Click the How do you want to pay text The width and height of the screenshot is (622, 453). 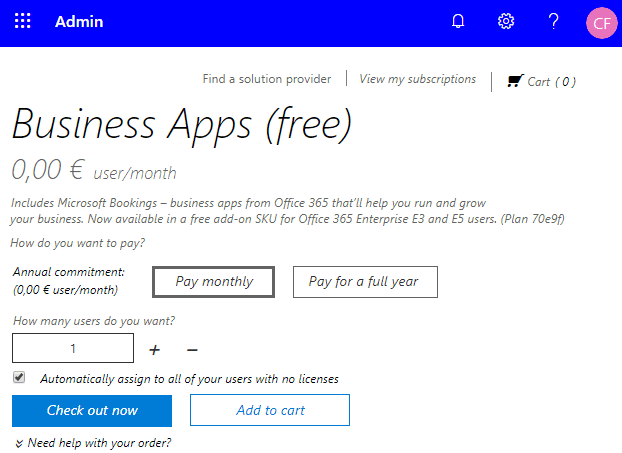coord(78,243)
